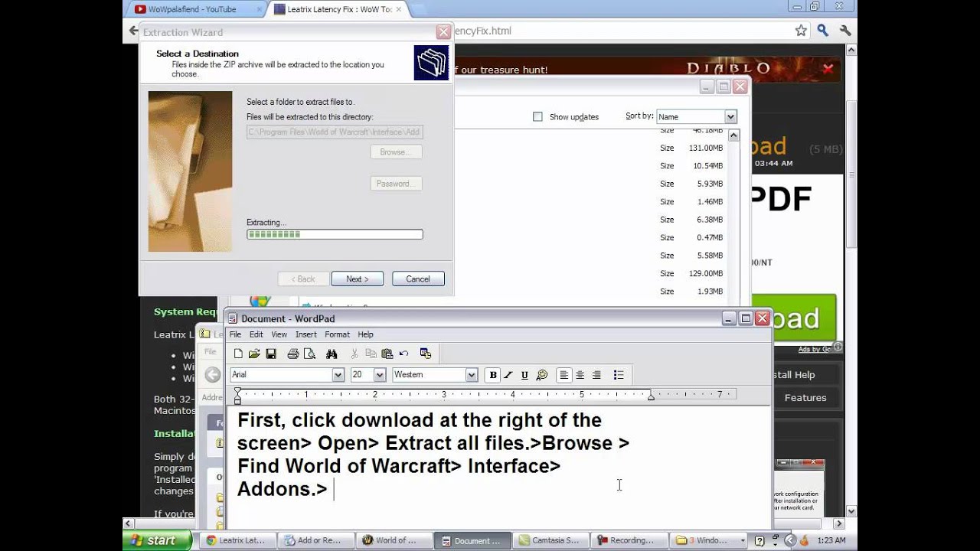
Task: Click Cancel in Extraction Wizard
Action: point(418,279)
